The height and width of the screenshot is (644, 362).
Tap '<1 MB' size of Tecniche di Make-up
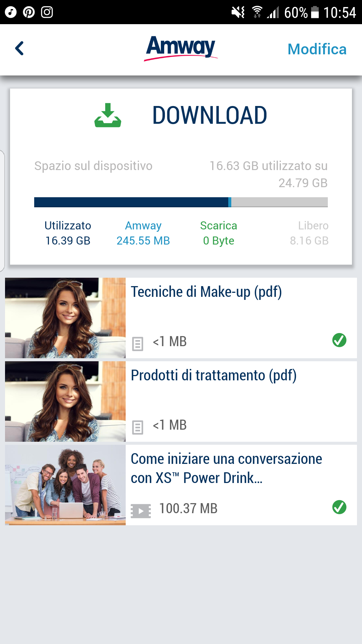pos(170,341)
